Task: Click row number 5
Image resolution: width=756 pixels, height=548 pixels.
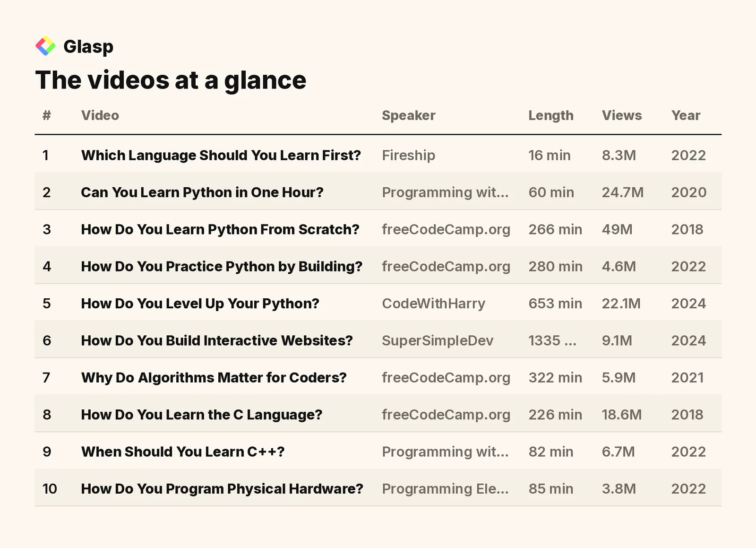Action: pos(46,304)
